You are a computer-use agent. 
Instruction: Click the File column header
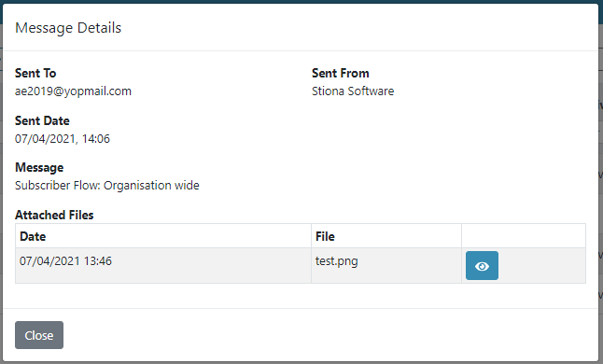pyautogui.click(x=386, y=236)
